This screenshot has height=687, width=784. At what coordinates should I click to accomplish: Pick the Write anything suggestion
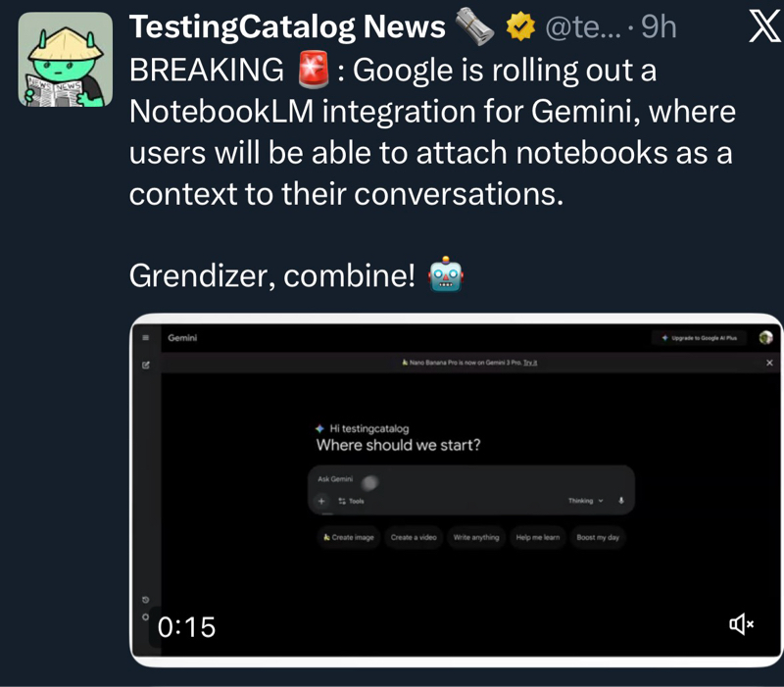(476, 537)
